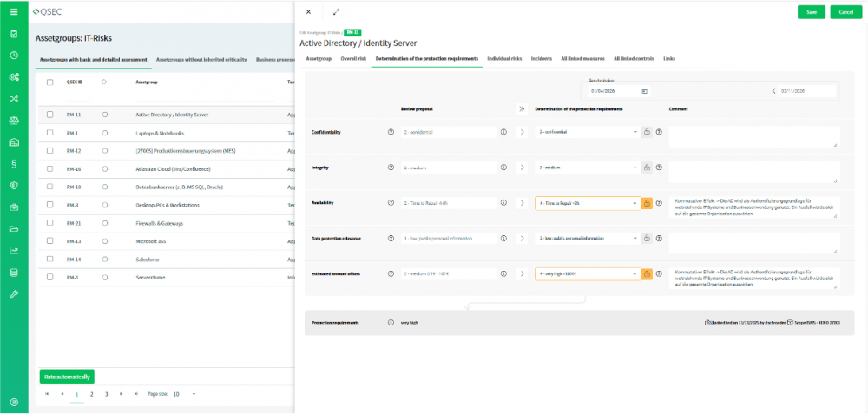Click the paragraph symbol sidebar icon
Screen dimensions: 868x414
click(14, 163)
